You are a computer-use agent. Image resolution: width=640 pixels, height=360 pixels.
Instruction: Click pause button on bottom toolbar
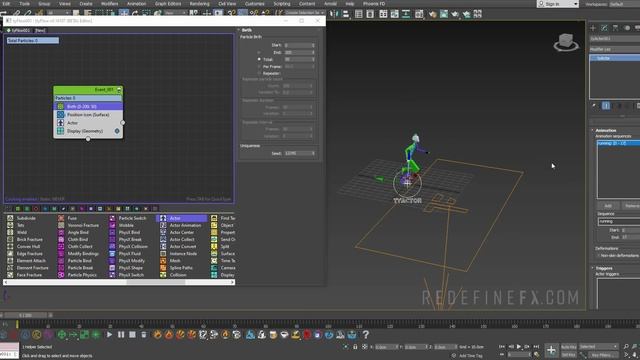121,335
